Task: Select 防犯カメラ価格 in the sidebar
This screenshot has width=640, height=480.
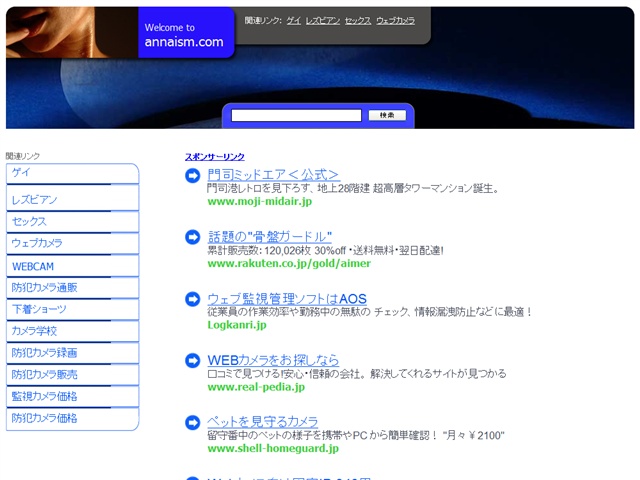Action: 73,419
